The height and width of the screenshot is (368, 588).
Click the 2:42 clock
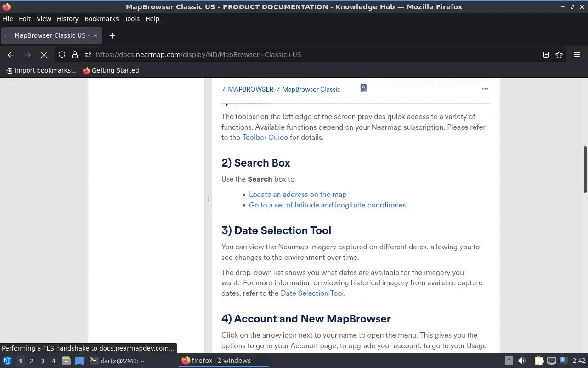coord(579,361)
